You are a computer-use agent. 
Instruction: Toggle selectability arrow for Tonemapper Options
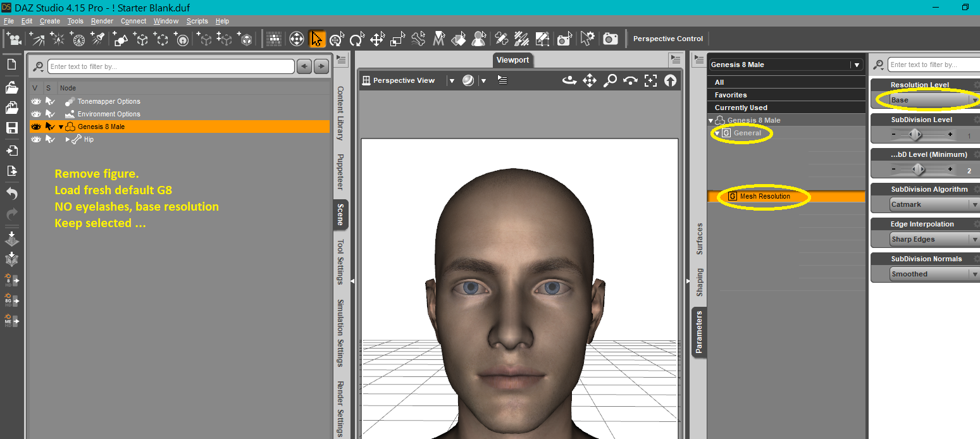coord(50,101)
